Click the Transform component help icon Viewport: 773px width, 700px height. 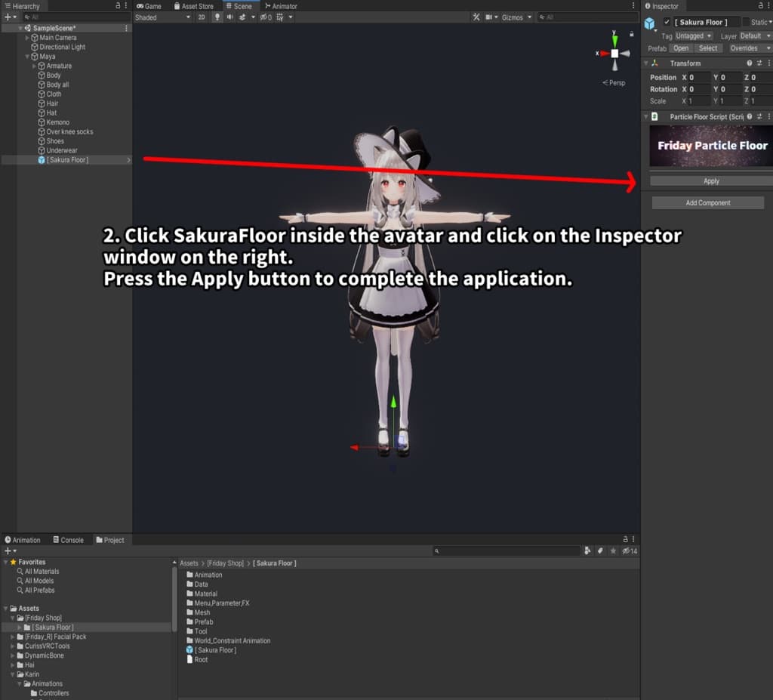pyautogui.click(x=750, y=63)
